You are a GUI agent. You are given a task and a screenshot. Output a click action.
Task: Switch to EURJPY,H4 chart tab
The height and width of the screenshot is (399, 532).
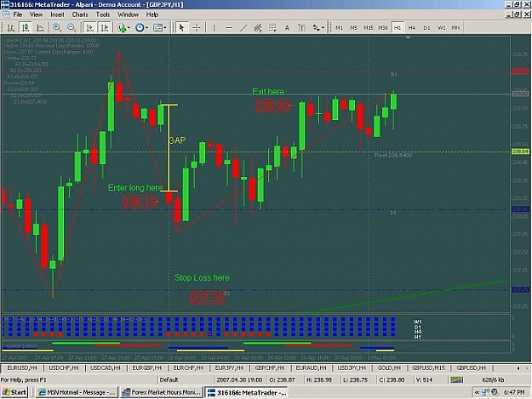pyautogui.click(x=229, y=368)
